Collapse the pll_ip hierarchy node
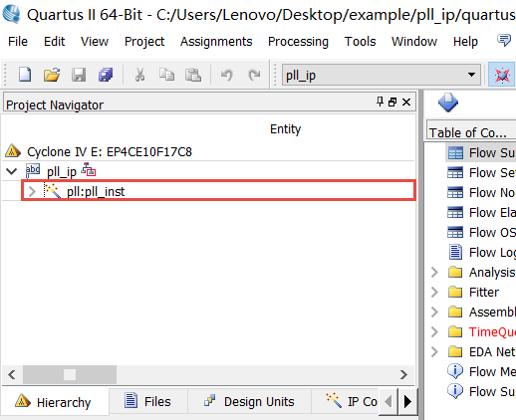This screenshot has width=516, height=420. (12, 171)
